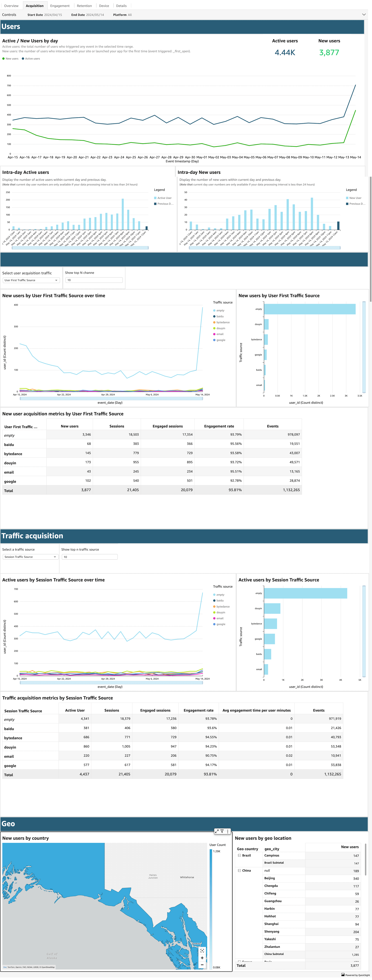The width and height of the screenshot is (372, 980).
Task: Select baidu in New users over time legend
Action: [x=218, y=316]
